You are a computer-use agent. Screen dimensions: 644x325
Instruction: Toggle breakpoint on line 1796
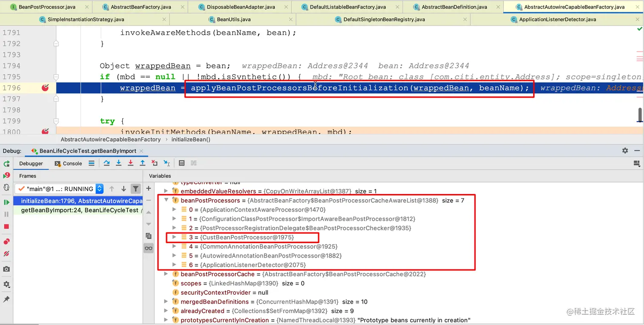(45, 87)
